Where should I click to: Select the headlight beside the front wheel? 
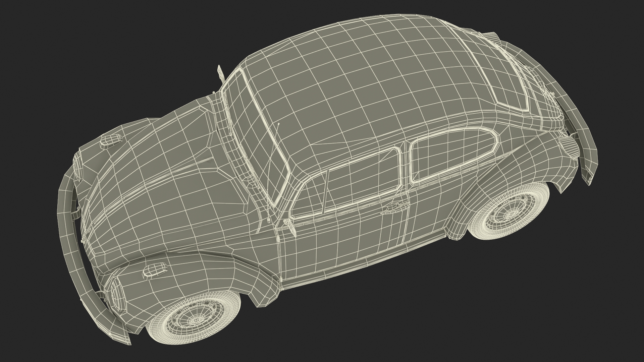pos(119,294)
